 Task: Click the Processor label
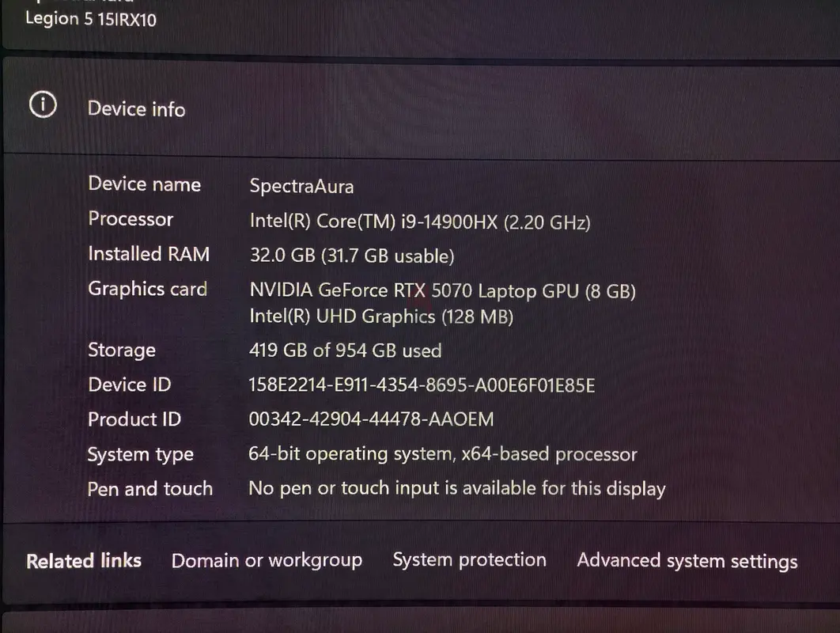coord(131,218)
